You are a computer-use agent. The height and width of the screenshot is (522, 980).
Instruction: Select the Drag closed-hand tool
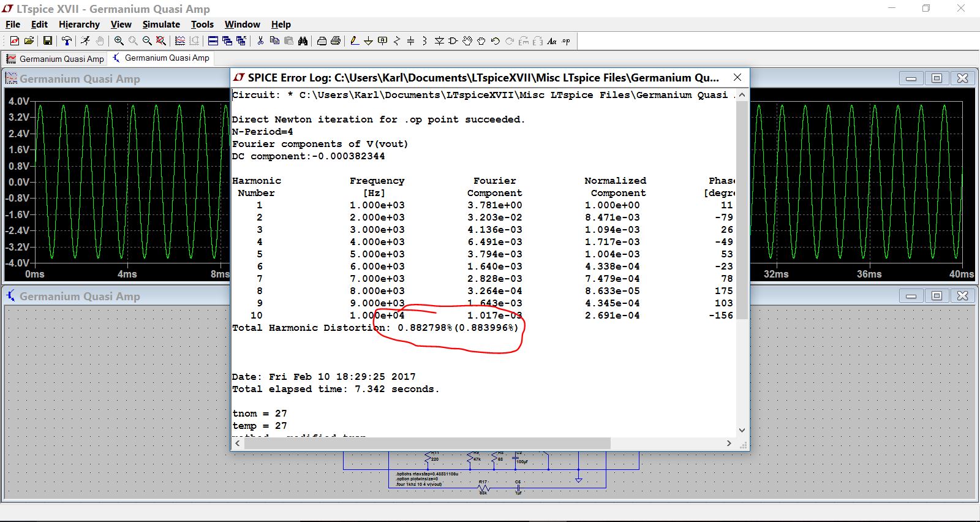click(x=481, y=41)
